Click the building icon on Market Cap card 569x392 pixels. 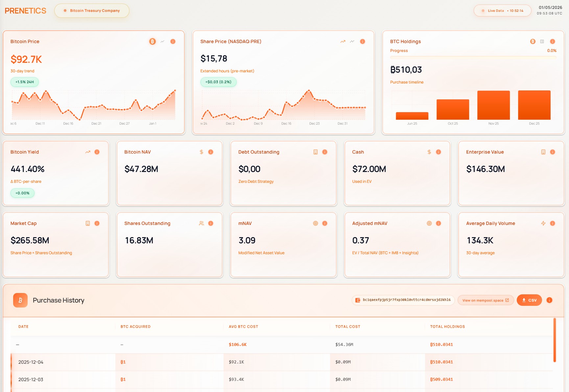click(x=88, y=223)
